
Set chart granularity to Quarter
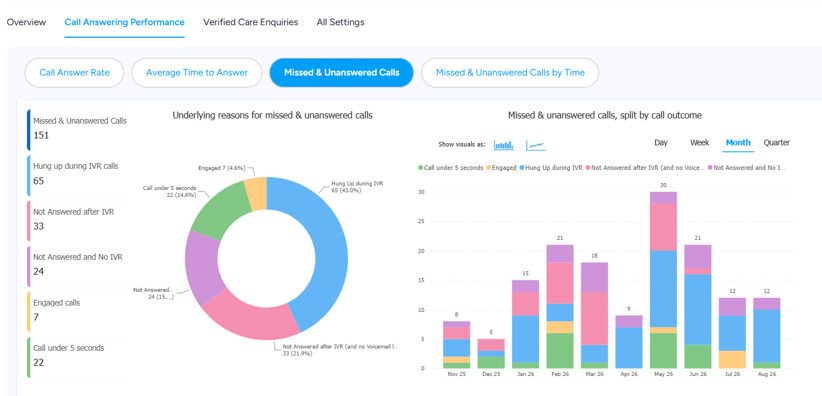pos(776,143)
